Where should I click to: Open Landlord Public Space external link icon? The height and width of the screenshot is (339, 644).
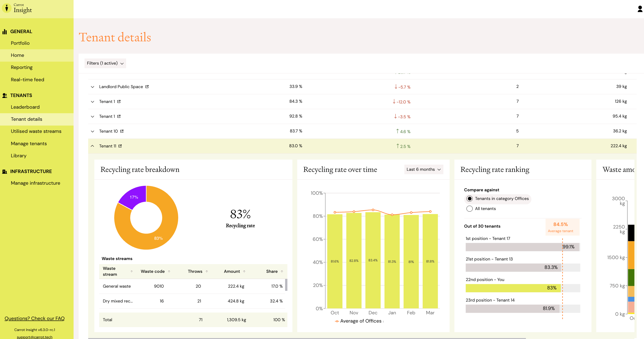(x=147, y=87)
